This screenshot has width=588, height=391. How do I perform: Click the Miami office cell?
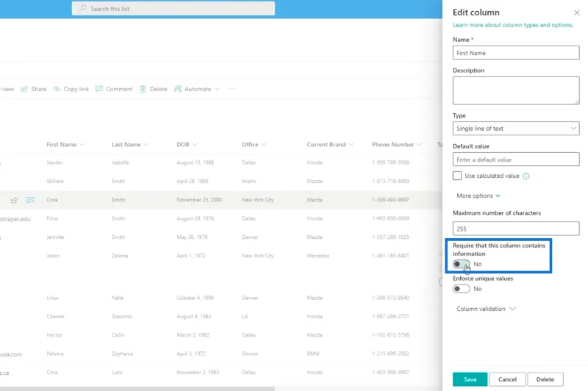click(249, 181)
